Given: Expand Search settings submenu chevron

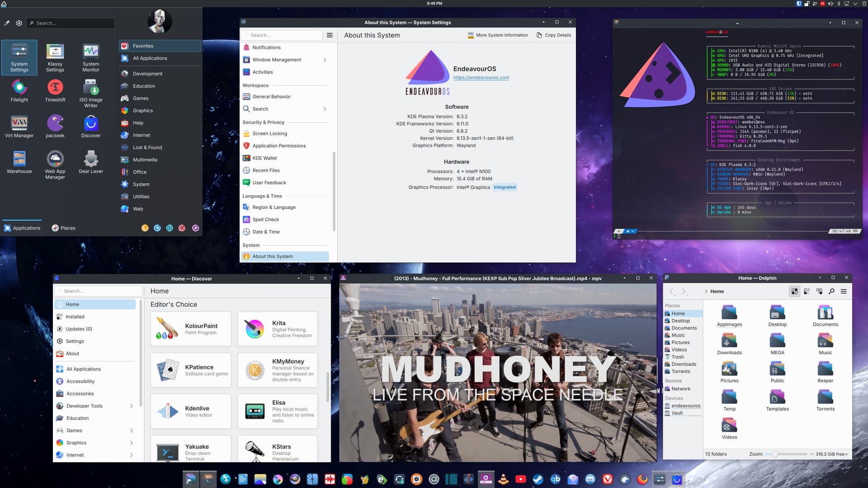Looking at the screenshot, I should (325, 109).
